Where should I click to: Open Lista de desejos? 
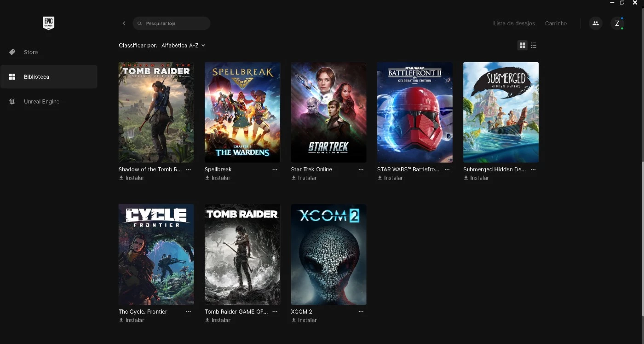[514, 23]
